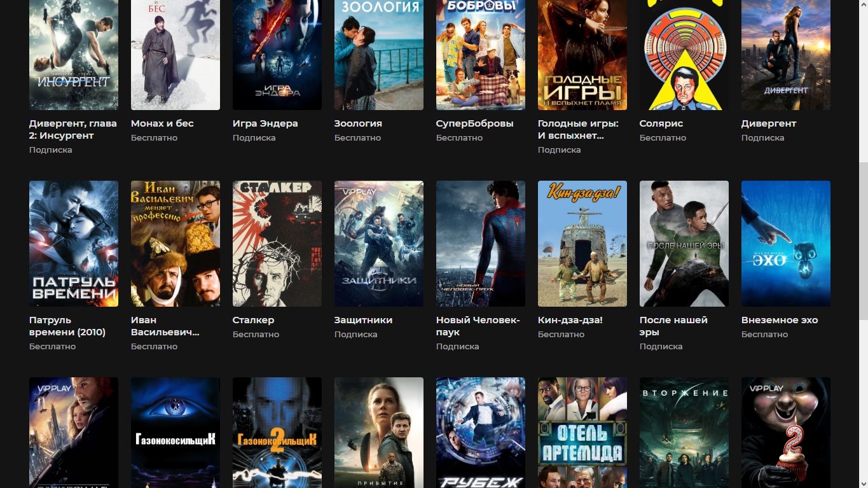Click the Внеземное эхо title link

tap(780, 320)
